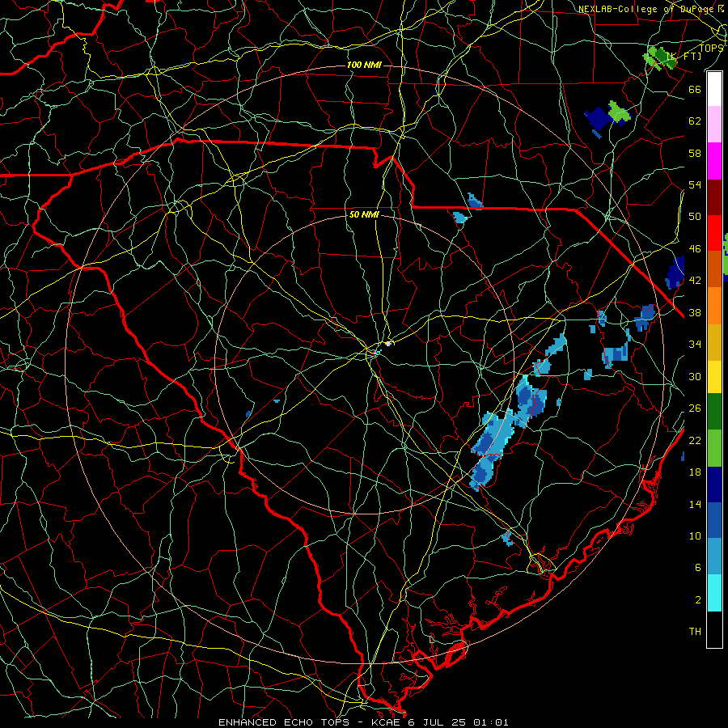
Task: Click the '22' legend value
Action: 695,440
